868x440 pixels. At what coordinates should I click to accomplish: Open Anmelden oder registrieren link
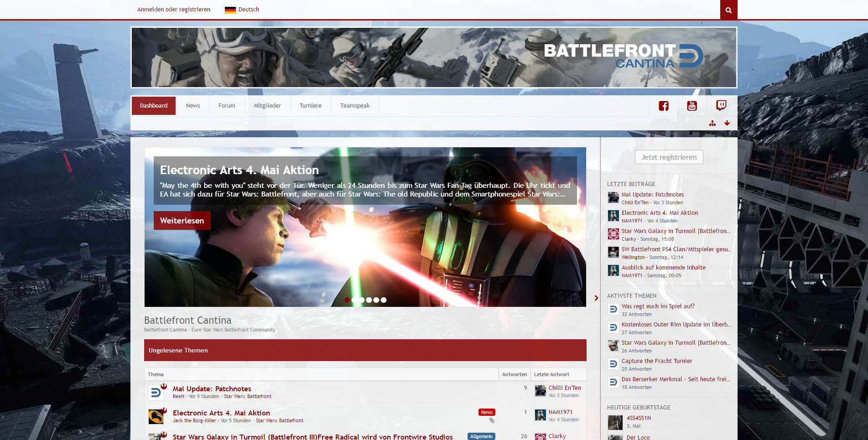click(x=174, y=10)
